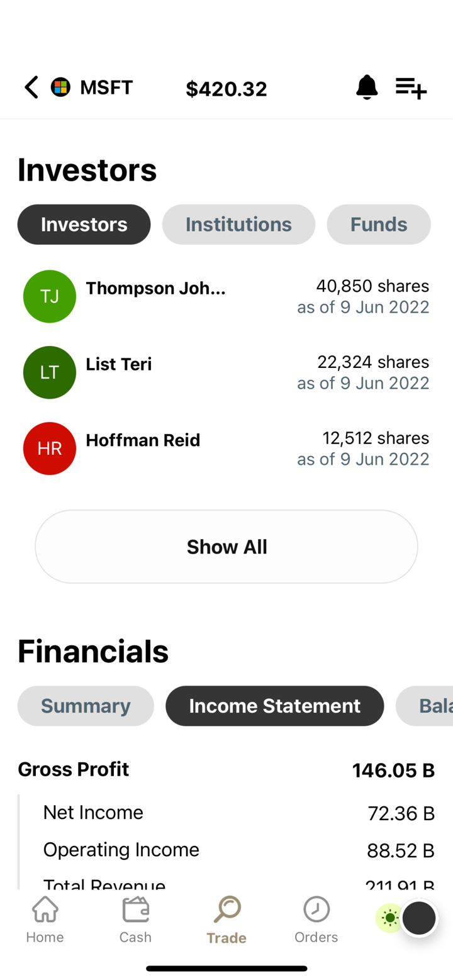Switch to the Institutions tab
The width and height of the screenshot is (453, 980).
(x=238, y=225)
